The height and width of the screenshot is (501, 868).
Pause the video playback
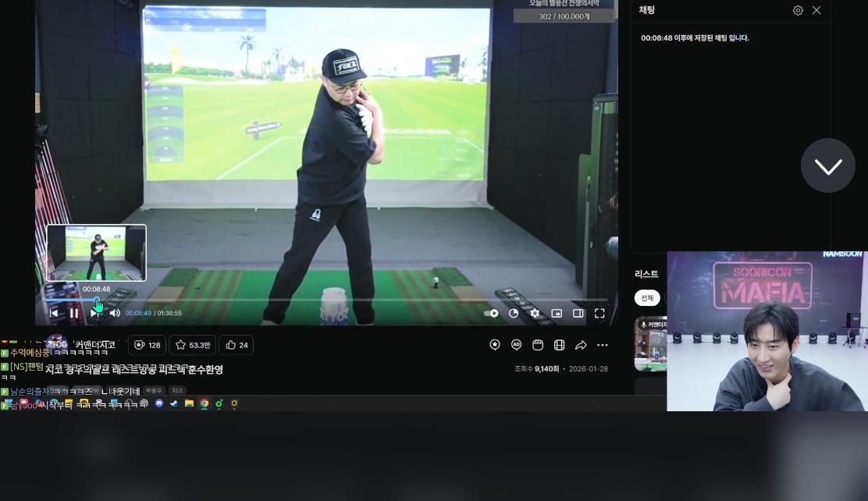[73, 313]
